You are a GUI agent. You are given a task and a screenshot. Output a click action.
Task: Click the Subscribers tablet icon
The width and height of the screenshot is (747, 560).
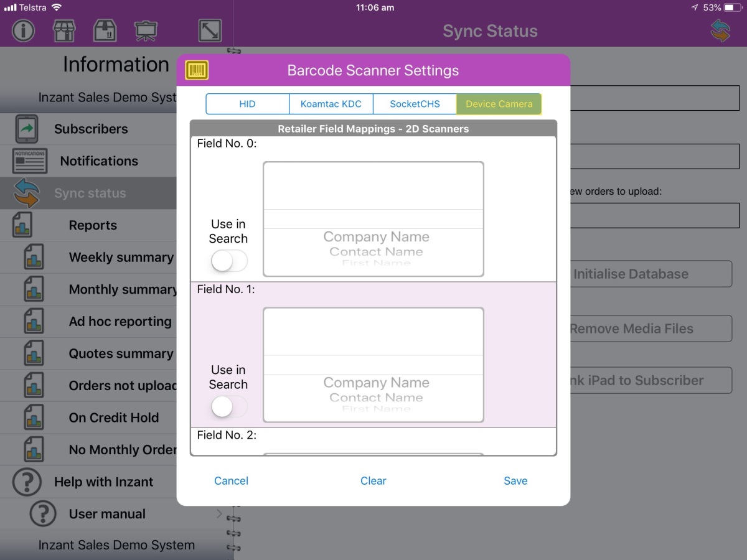26,129
